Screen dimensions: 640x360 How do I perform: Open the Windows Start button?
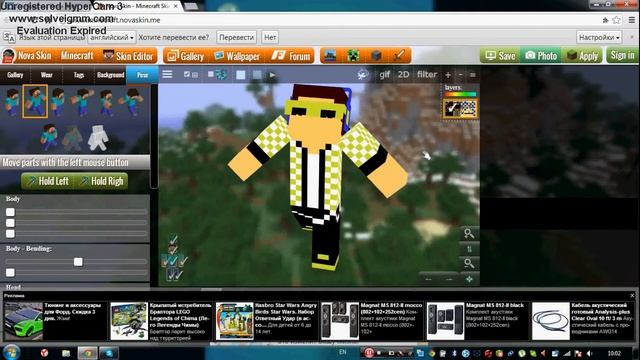click(x=11, y=353)
